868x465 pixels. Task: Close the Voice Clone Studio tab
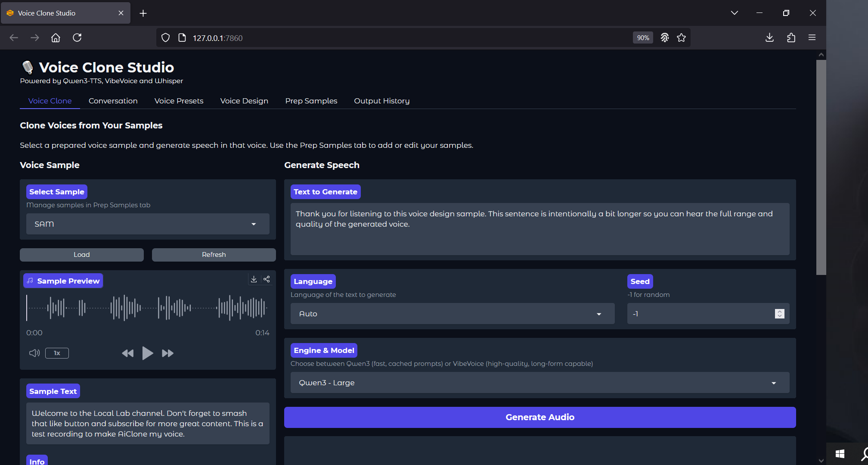121,13
